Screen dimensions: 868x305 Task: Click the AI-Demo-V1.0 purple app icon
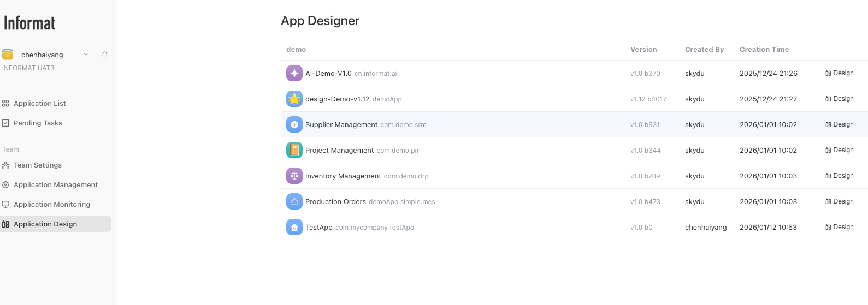(x=294, y=73)
